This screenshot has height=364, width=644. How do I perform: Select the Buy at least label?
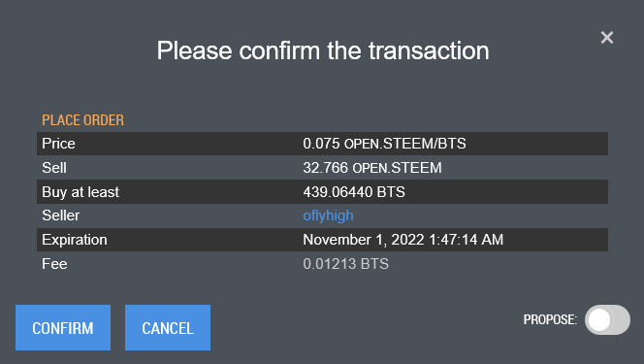(x=80, y=192)
